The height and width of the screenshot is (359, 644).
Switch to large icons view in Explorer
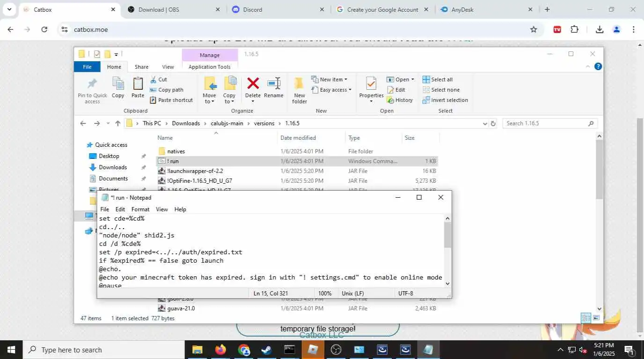(596, 318)
